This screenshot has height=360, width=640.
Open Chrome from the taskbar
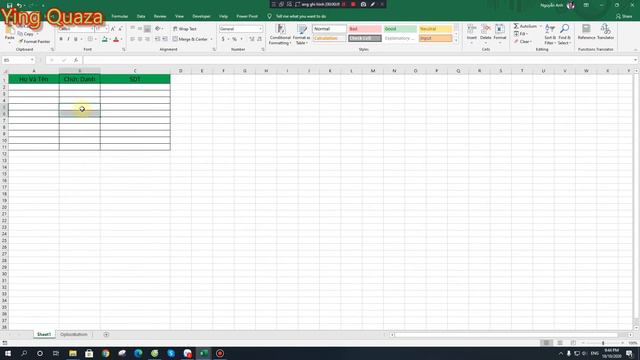(x=106, y=353)
